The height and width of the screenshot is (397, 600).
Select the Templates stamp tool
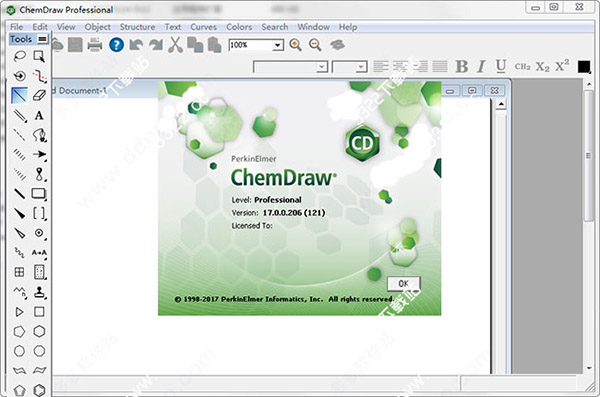tap(39, 292)
